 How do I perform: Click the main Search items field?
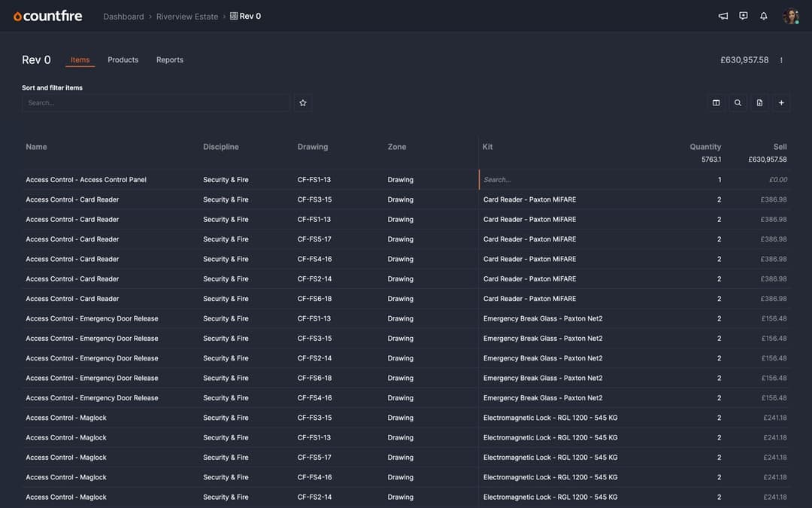coord(156,102)
